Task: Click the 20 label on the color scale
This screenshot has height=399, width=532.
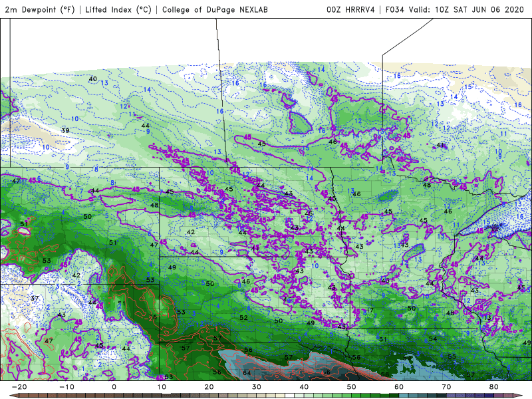Action: tap(209, 387)
